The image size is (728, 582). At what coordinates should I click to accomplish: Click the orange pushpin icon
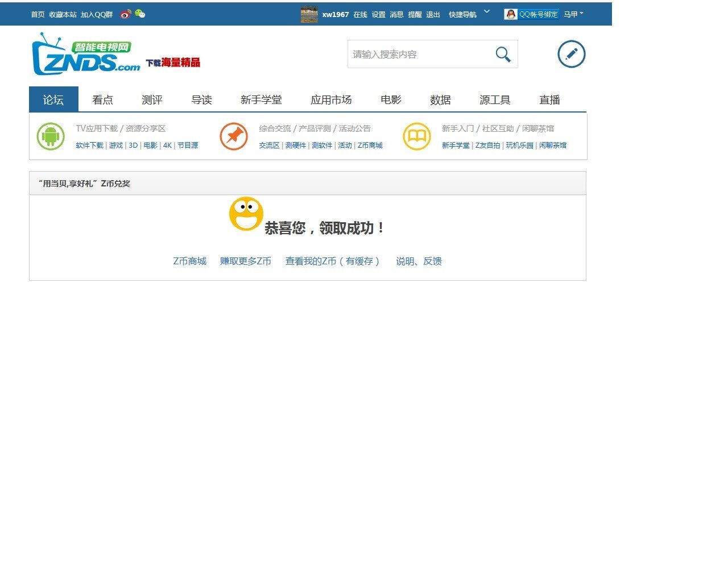(234, 136)
